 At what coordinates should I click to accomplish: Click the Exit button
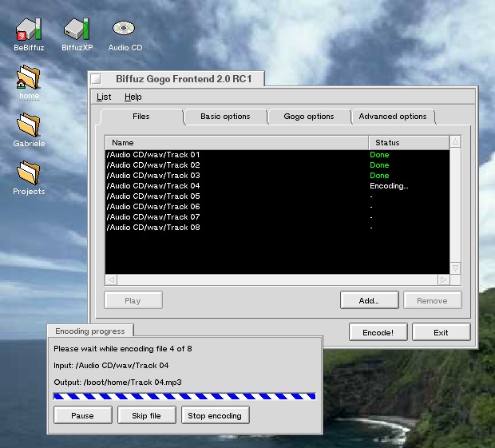click(441, 332)
